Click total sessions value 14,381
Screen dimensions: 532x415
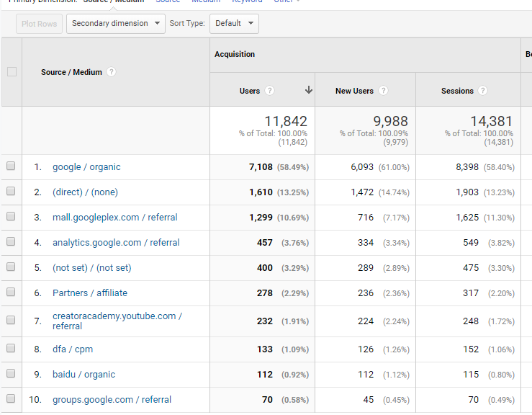491,121
